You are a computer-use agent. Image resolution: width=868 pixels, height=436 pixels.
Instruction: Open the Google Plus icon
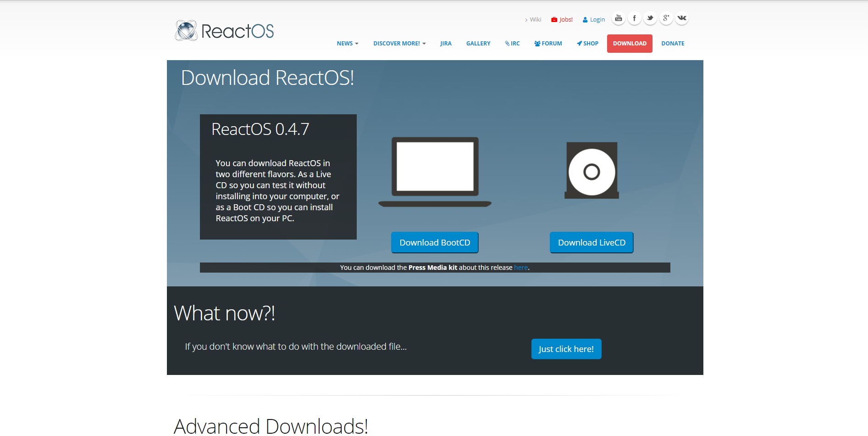(x=666, y=18)
